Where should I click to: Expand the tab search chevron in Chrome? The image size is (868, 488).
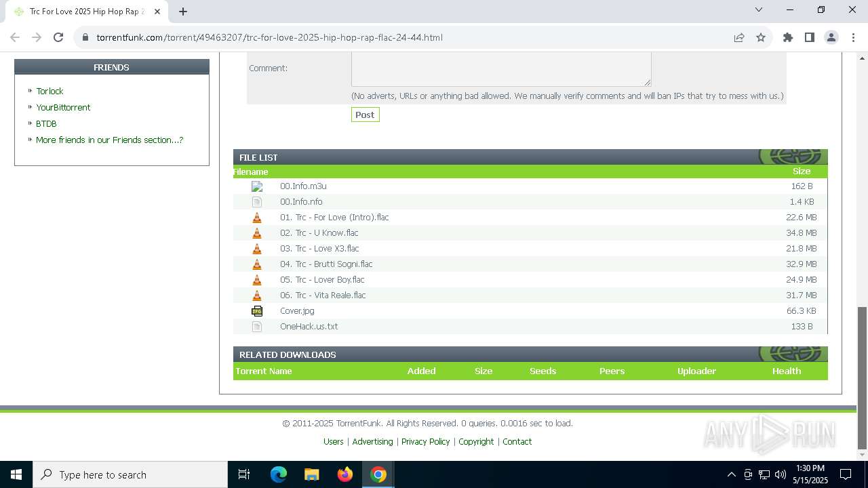[x=759, y=10]
